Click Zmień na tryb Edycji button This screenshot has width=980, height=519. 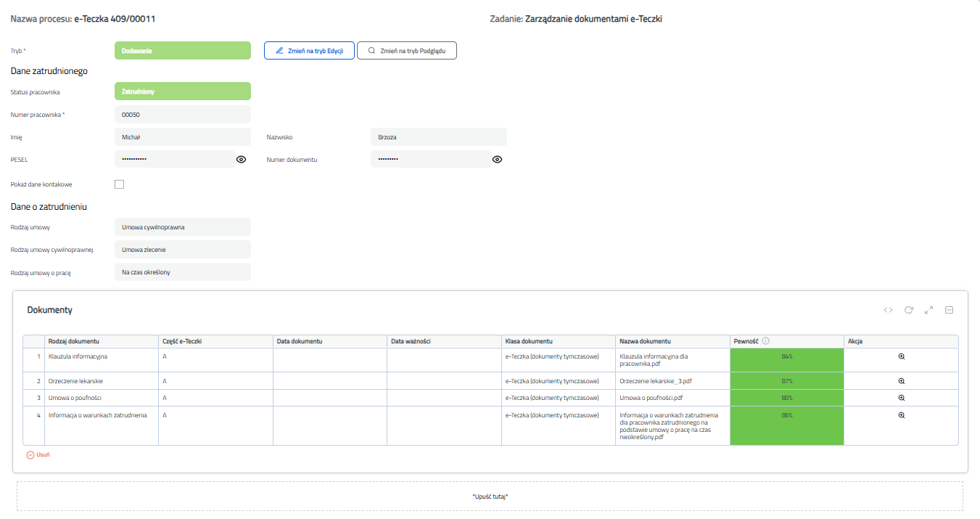(309, 51)
